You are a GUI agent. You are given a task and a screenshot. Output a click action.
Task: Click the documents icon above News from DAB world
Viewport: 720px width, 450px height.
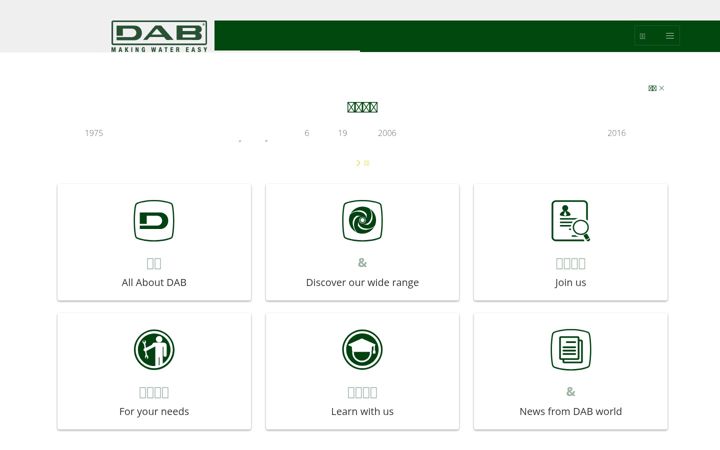570,349
